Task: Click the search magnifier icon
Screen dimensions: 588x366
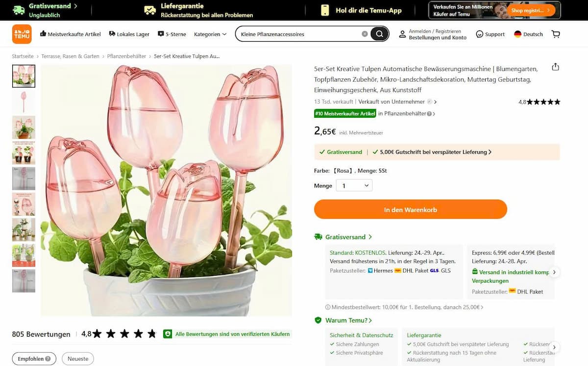Action: point(379,33)
